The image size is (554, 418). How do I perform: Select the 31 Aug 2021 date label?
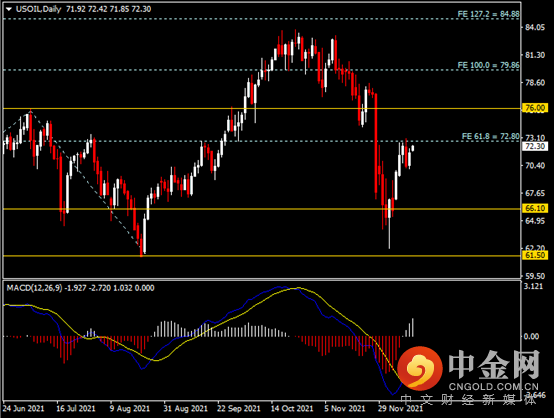185,409
